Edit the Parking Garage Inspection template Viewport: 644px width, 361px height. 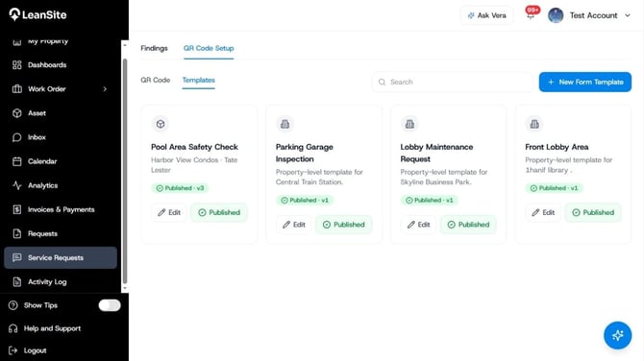point(294,225)
